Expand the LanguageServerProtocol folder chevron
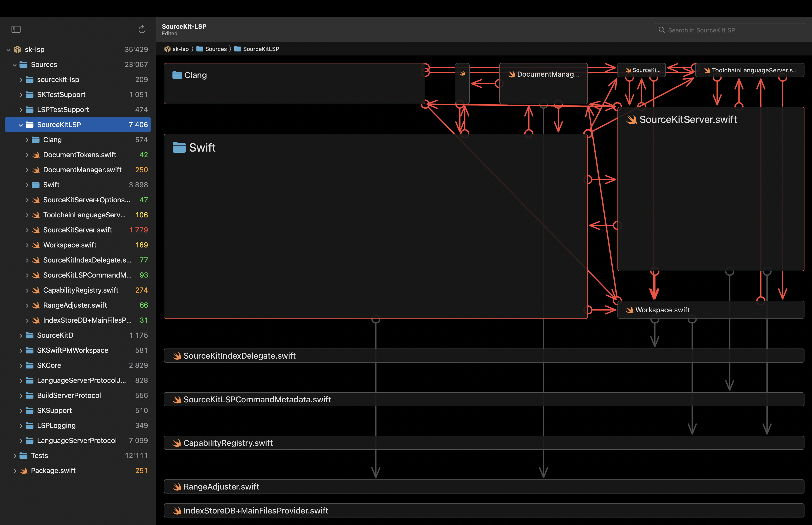Image resolution: width=812 pixels, height=525 pixels. pos(21,441)
